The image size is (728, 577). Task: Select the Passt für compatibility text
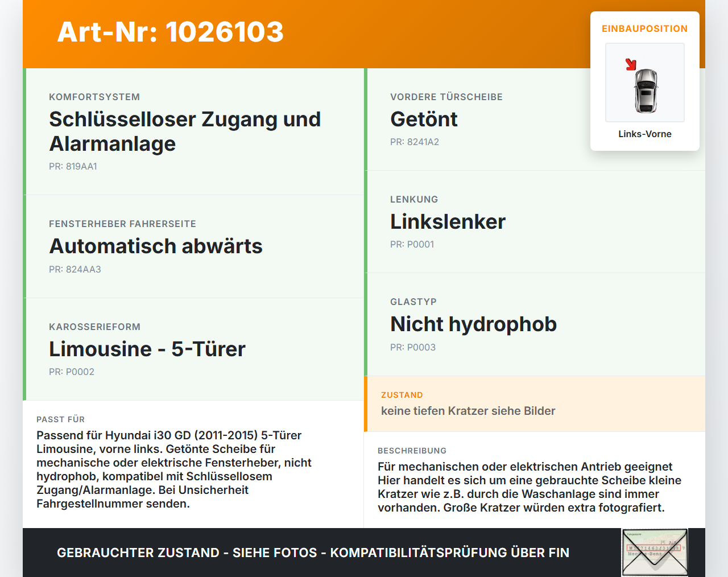(175, 469)
